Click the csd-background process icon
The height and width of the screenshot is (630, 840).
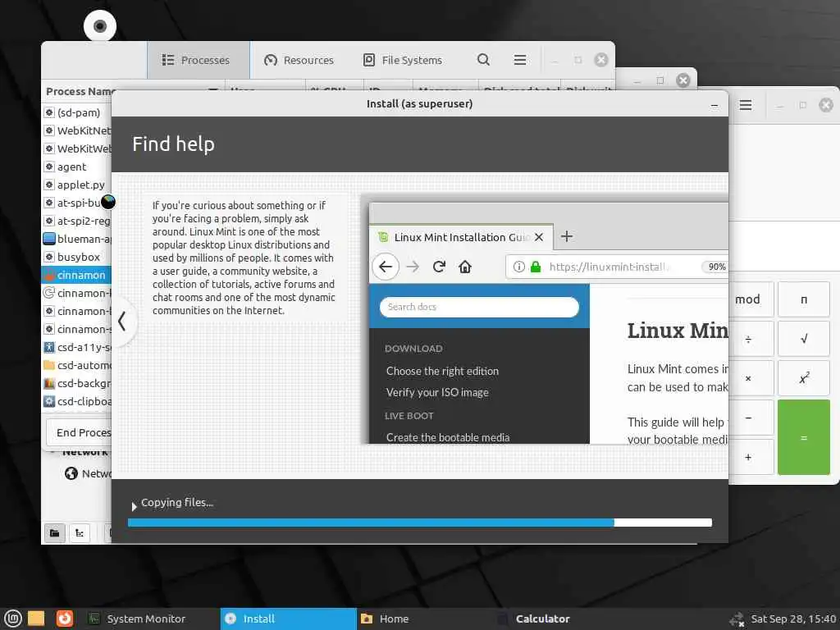[49, 384]
